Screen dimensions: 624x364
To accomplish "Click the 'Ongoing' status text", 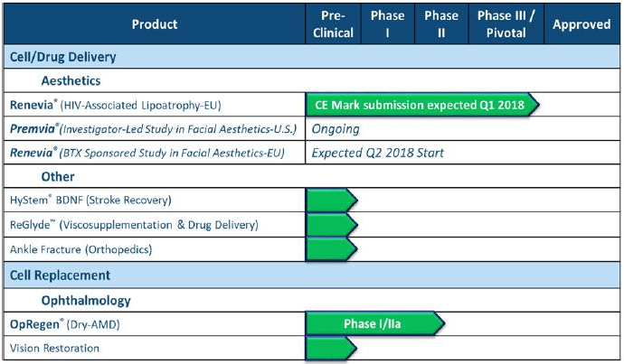I will (x=336, y=129).
